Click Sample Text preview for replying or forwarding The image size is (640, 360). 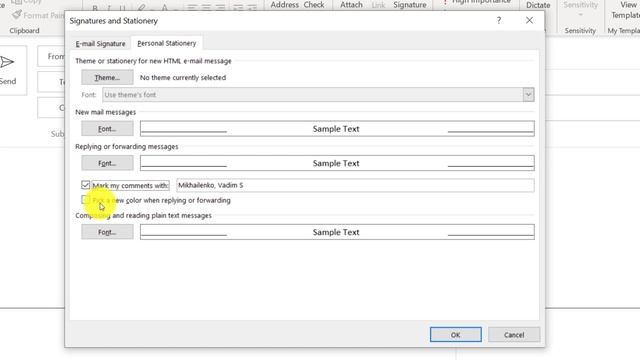coord(337,163)
